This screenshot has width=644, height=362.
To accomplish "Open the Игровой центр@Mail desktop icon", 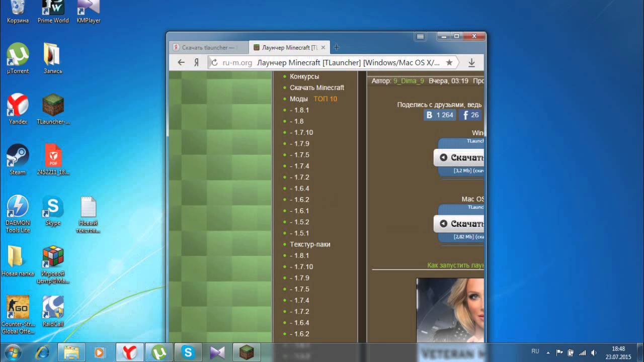I will point(53,264).
